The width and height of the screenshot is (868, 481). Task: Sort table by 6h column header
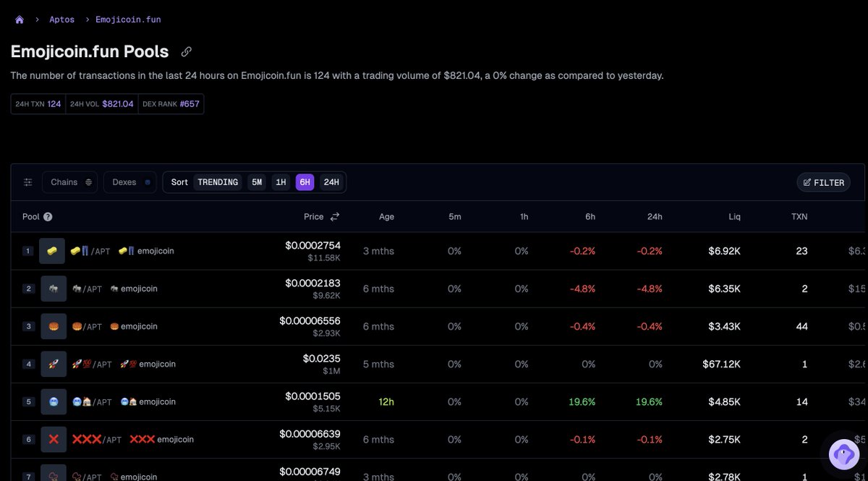pyautogui.click(x=590, y=216)
